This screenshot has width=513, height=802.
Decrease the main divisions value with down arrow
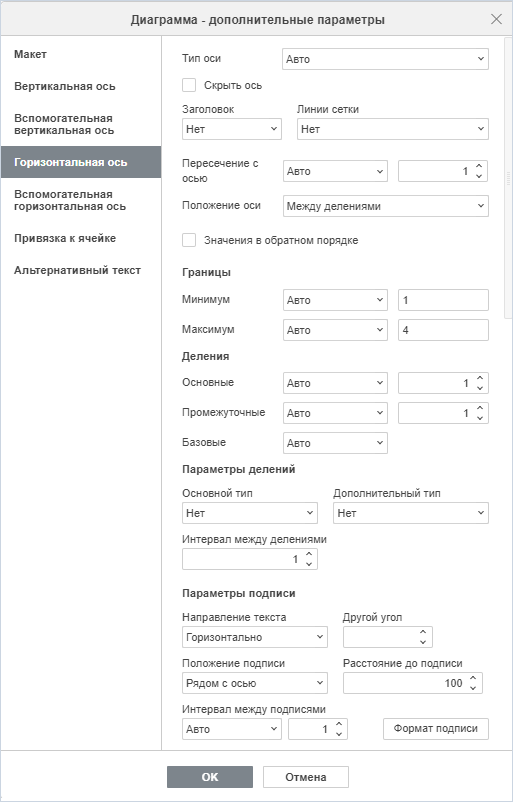coord(480,388)
